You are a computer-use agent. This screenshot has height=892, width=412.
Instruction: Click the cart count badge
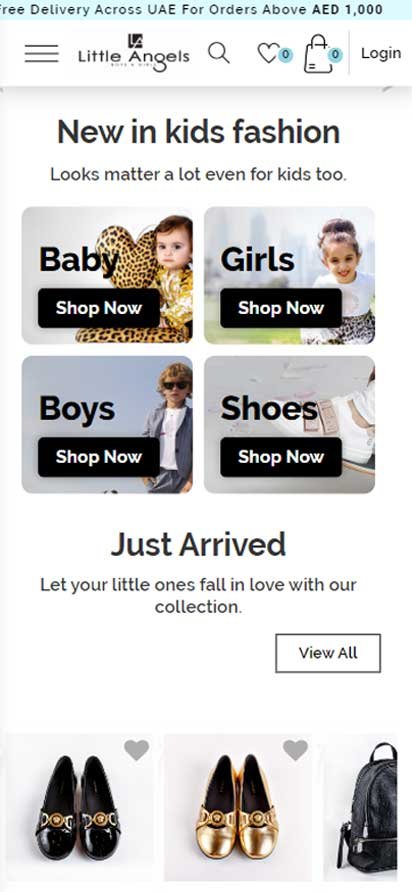click(335, 55)
